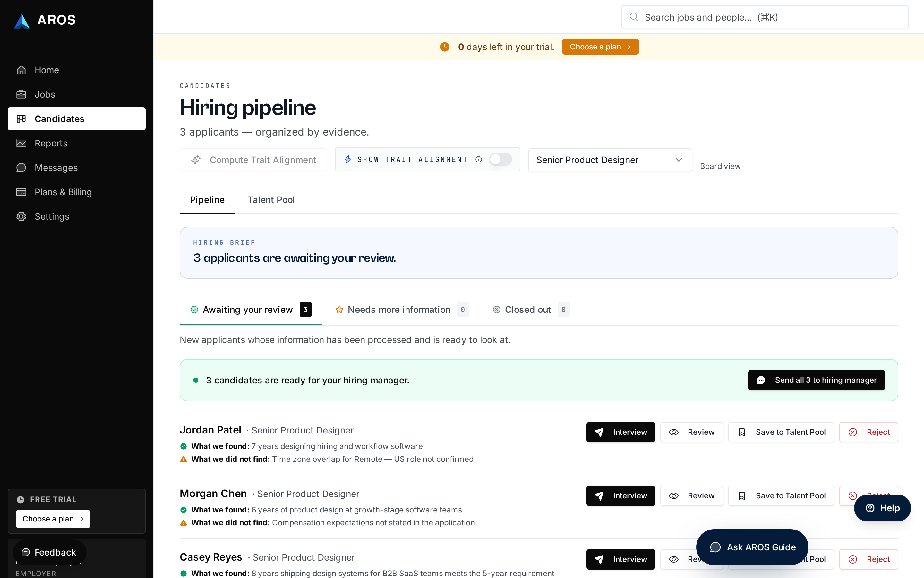Click the eye icon in Casey Reyes's row
The image size is (924, 578).
coord(673,559)
